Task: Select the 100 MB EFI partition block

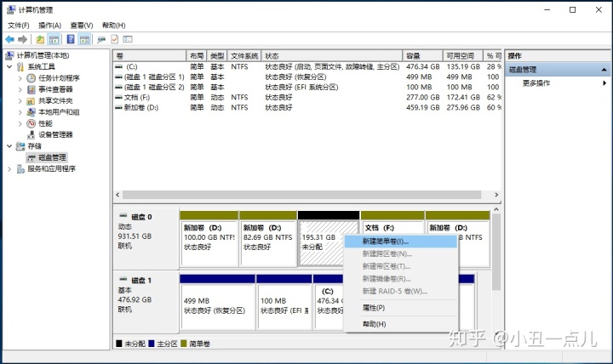Action: tap(284, 303)
